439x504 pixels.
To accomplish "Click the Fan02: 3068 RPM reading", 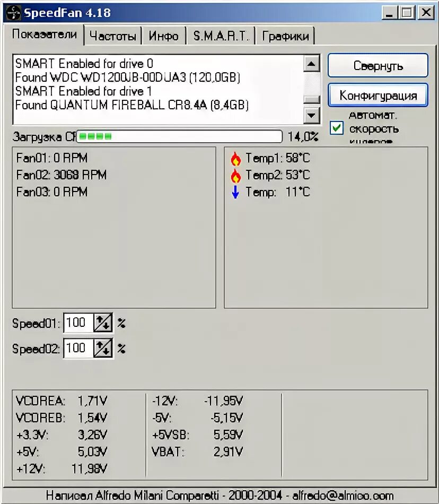I will coord(62,175).
